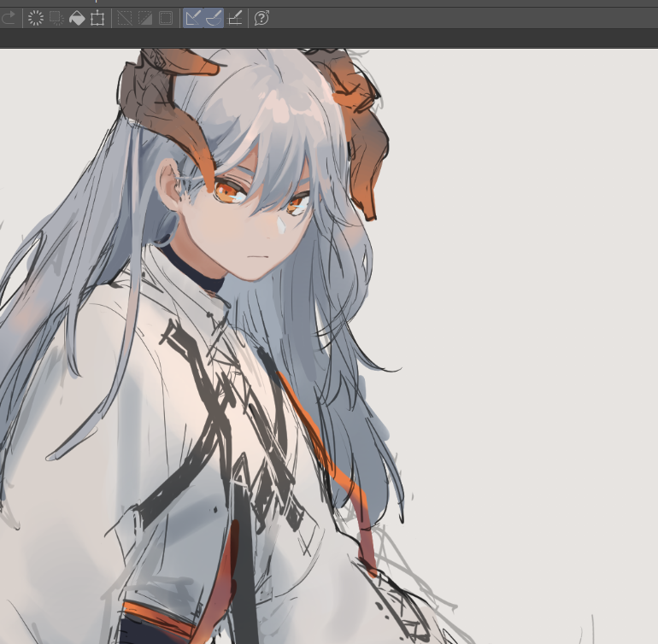Click the Clear Outside Selection icon
This screenshot has width=658, height=644.
(56, 18)
